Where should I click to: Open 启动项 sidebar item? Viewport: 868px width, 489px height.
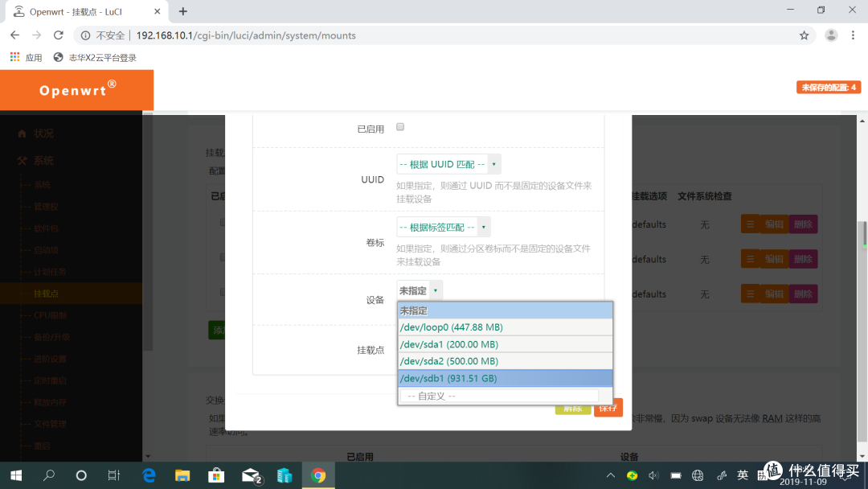pos(46,250)
